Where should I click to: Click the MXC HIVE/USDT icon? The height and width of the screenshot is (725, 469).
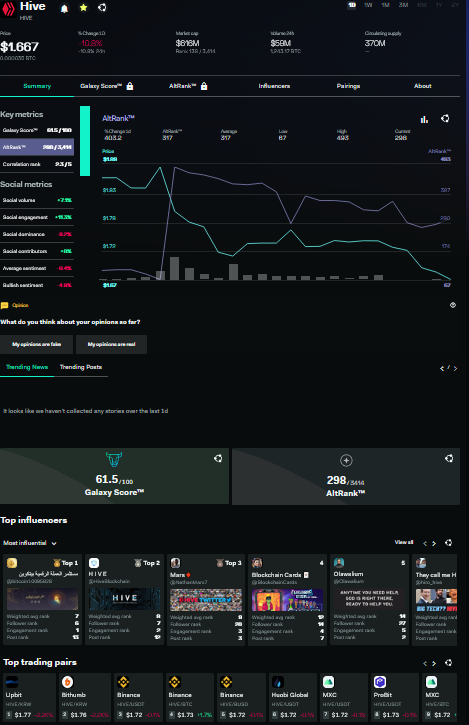pyautogui.click(x=328, y=682)
